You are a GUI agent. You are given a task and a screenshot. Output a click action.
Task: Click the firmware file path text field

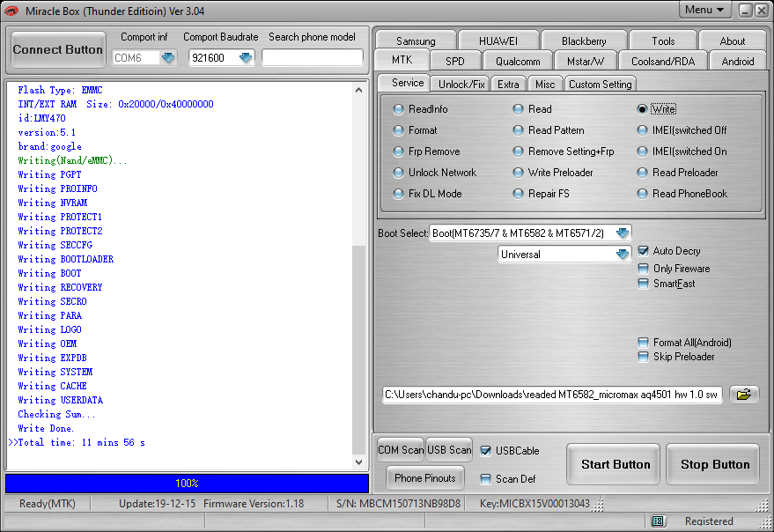(552, 395)
